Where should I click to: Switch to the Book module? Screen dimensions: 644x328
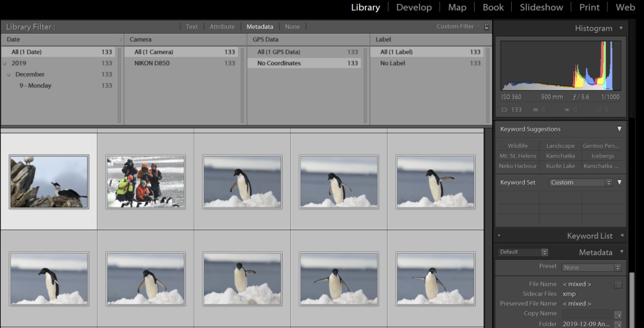493,8
